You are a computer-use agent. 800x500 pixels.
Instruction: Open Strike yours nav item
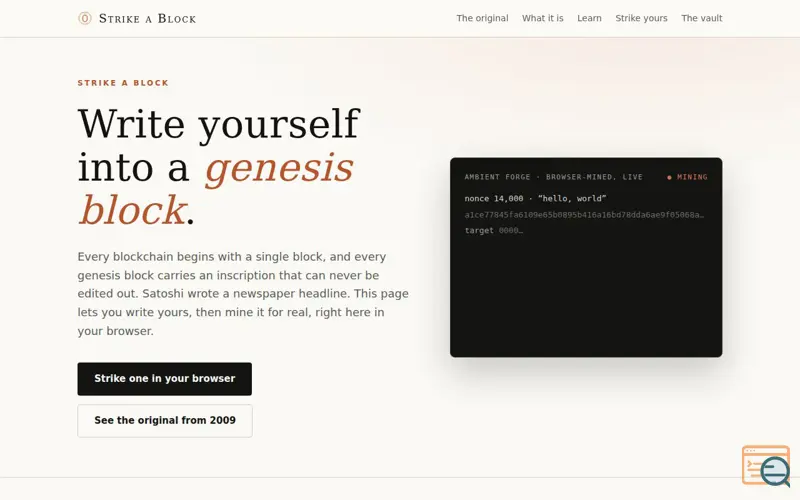[x=641, y=18]
